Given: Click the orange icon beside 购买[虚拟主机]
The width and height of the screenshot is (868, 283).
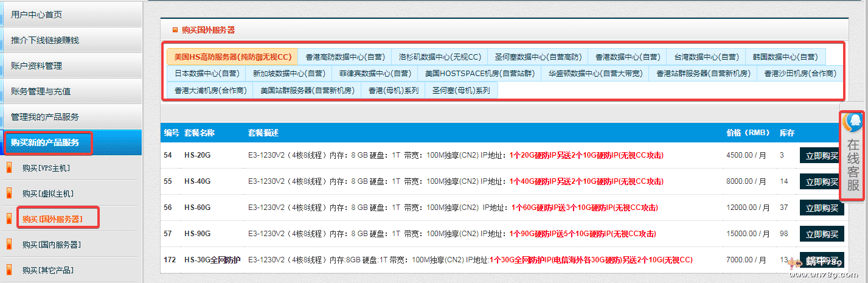Looking at the screenshot, I should 9,194.
